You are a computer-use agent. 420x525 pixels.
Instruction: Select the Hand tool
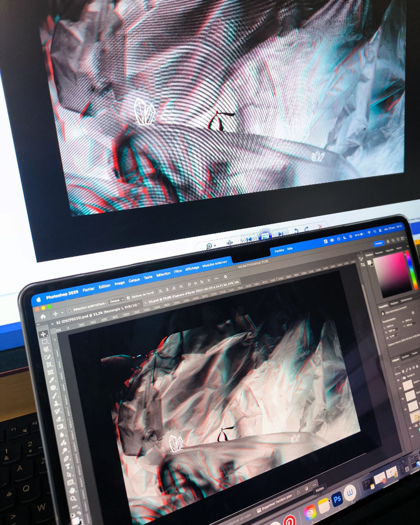72,490
